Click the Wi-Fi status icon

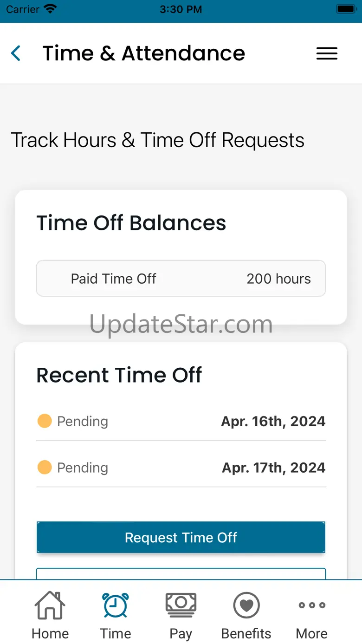coord(50,9)
